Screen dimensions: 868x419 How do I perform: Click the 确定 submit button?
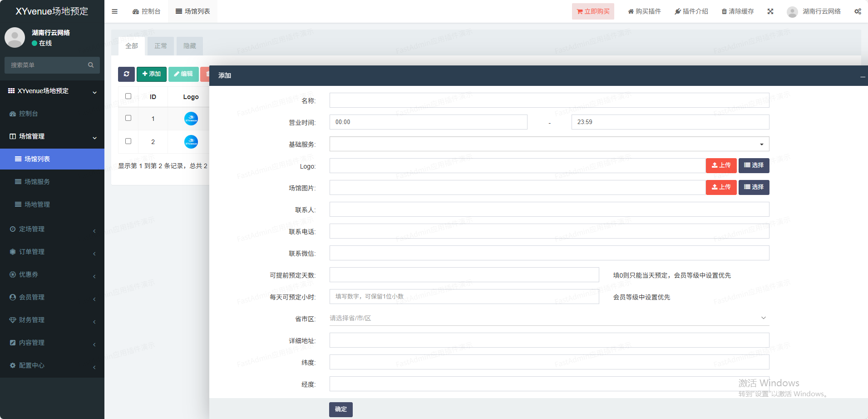click(x=340, y=409)
